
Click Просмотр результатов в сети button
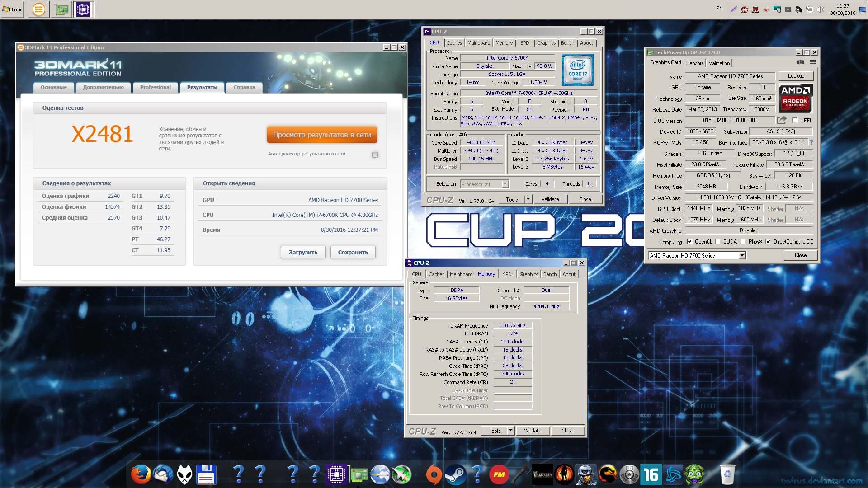click(322, 135)
